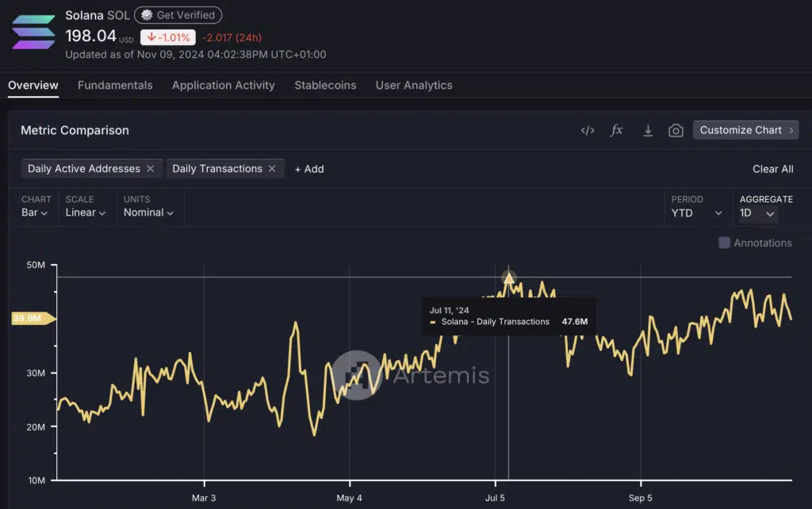Click the Daily Transactions chip label

coord(217,169)
